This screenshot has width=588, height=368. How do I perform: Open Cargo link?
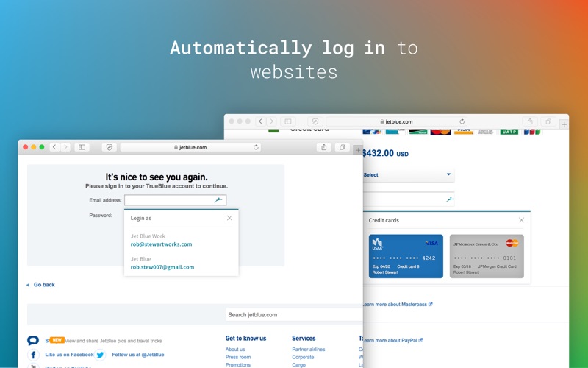[x=299, y=364]
